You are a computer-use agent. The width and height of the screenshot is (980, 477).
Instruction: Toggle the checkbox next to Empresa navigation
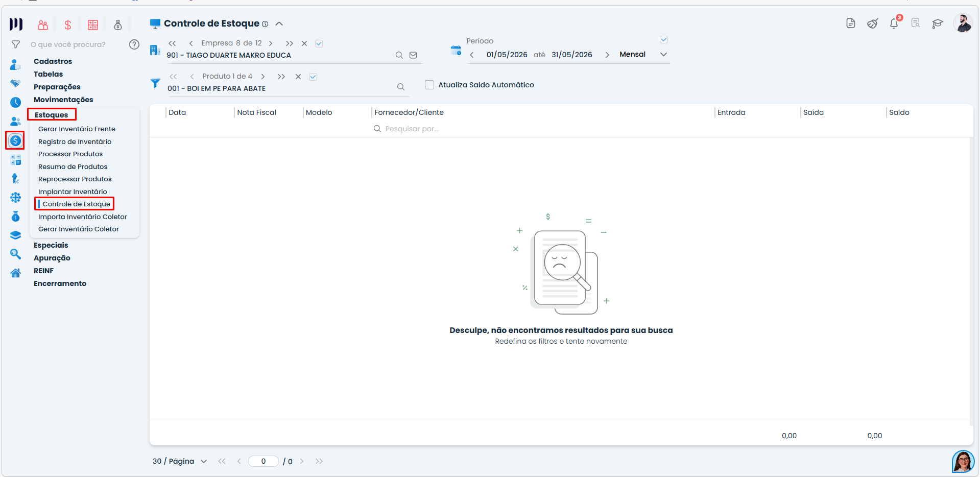coord(319,43)
